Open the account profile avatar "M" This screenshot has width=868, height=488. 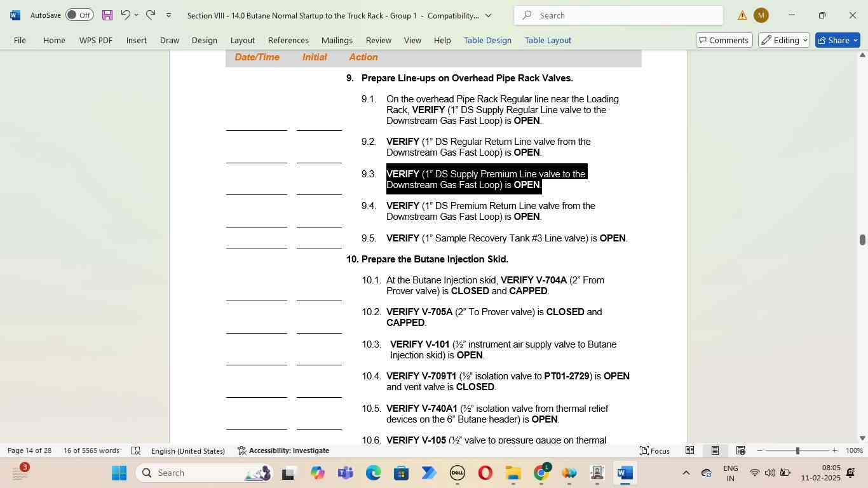click(x=761, y=15)
